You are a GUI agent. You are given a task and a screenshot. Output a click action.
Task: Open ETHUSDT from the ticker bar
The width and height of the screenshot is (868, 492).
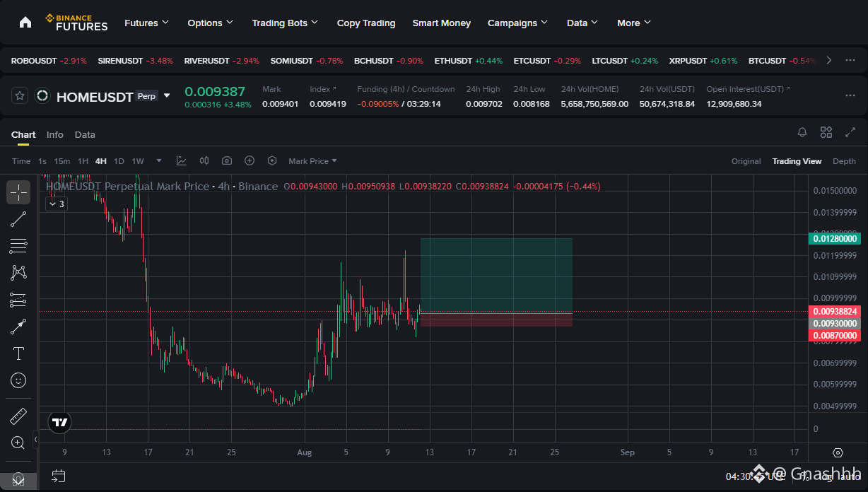[469, 61]
